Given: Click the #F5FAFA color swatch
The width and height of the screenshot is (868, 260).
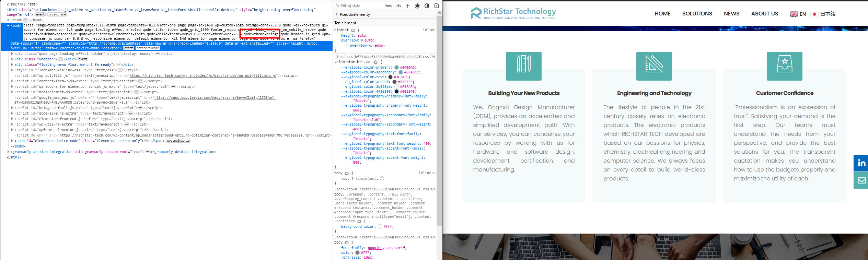Looking at the screenshot, I should click(396, 87).
